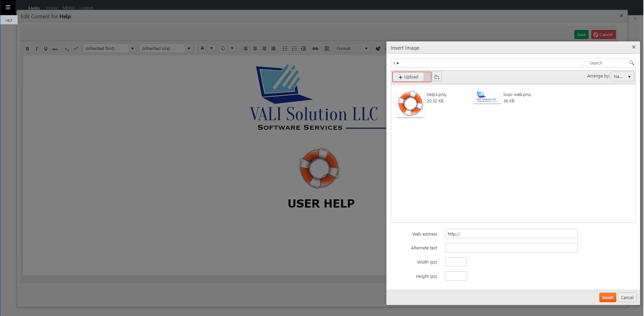The height and width of the screenshot is (316, 644).
Task: Open the hamburger menu icon
Action: pos(8,7)
